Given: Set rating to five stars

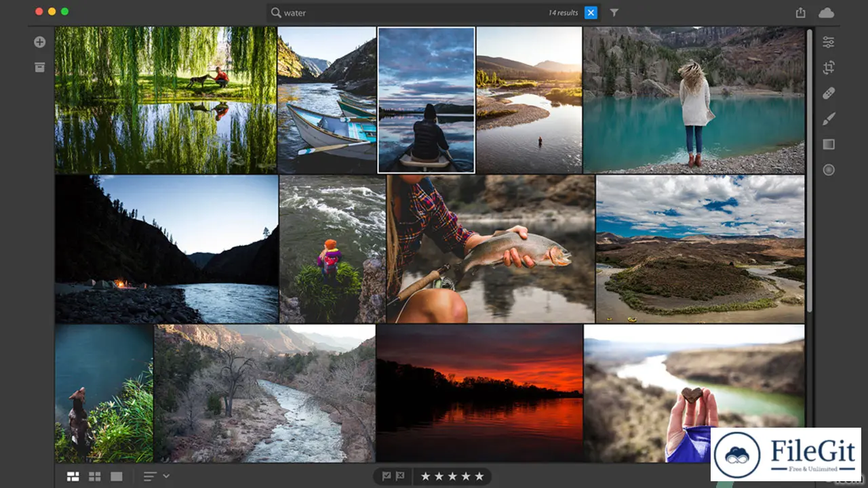Looking at the screenshot, I should pyautogui.click(x=479, y=476).
